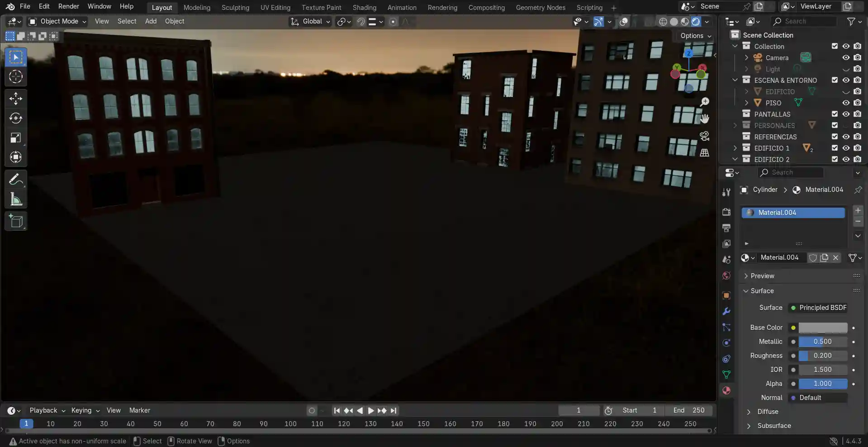Select the Scale tool
The image size is (868, 447).
point(16,138)
